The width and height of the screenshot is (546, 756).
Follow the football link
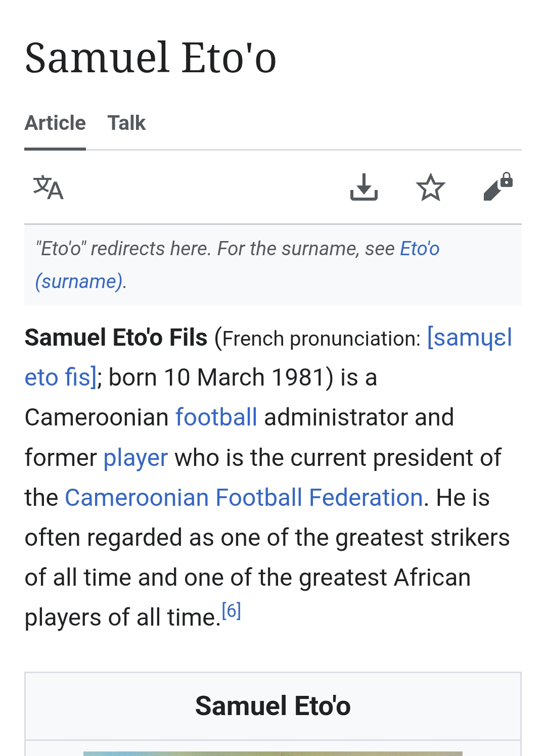216,417
